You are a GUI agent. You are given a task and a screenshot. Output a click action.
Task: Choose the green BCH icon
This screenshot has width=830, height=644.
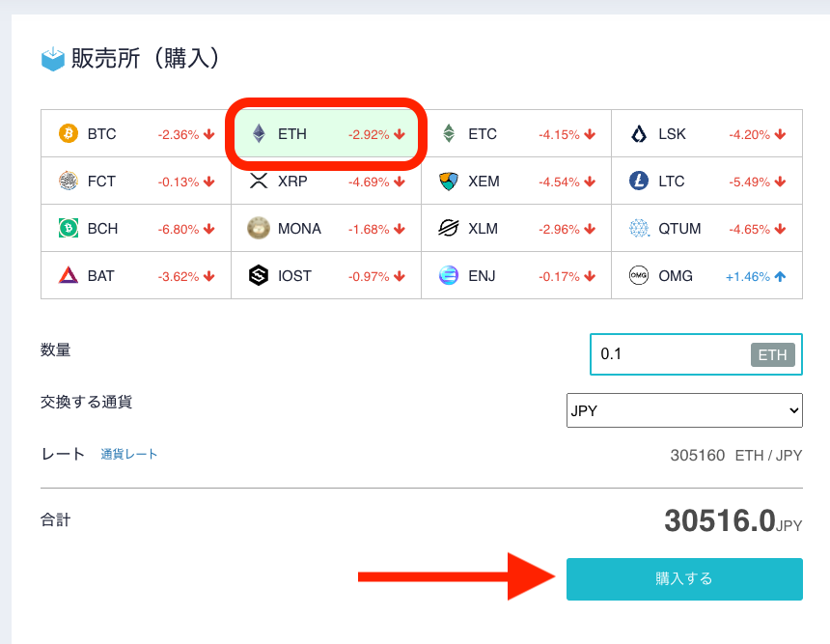(x=69, y=228)
